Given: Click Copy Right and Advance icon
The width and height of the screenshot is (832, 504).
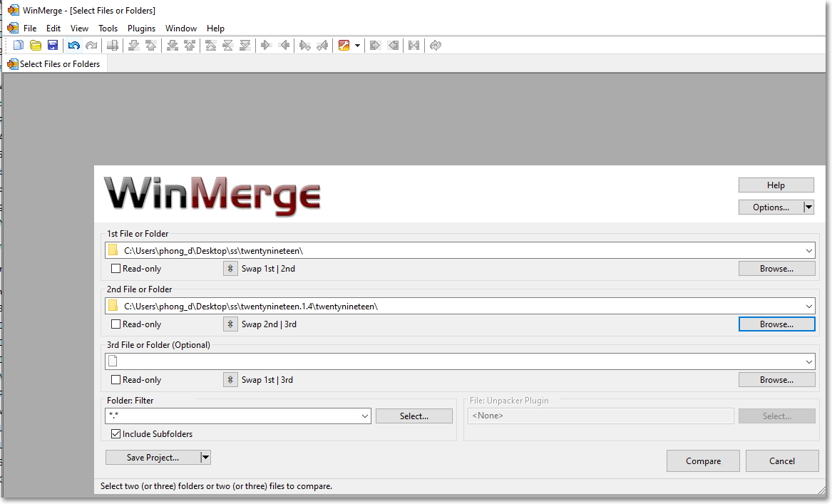Looking at the screenshot, I should [305, 46].
